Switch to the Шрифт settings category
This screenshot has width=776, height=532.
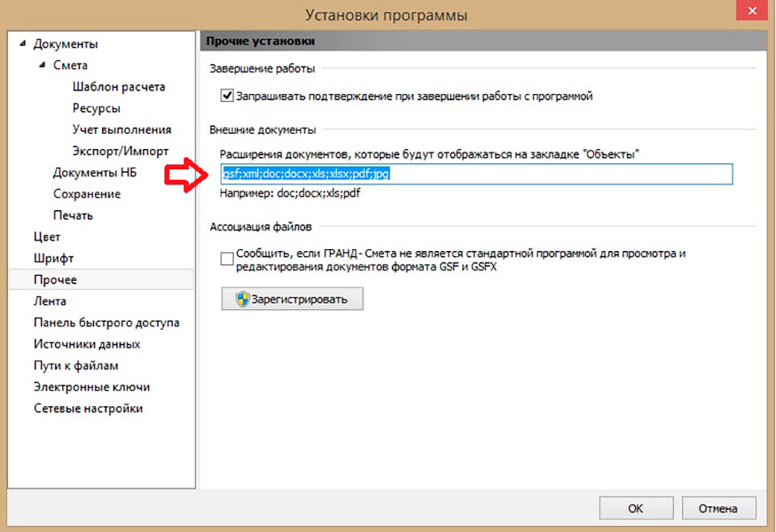(53, 258)
